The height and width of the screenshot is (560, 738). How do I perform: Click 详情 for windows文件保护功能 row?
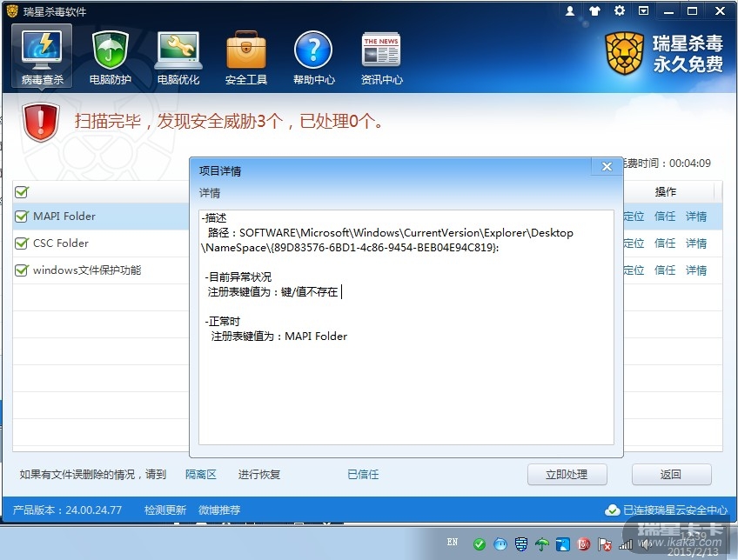click(x=696, y=270)
